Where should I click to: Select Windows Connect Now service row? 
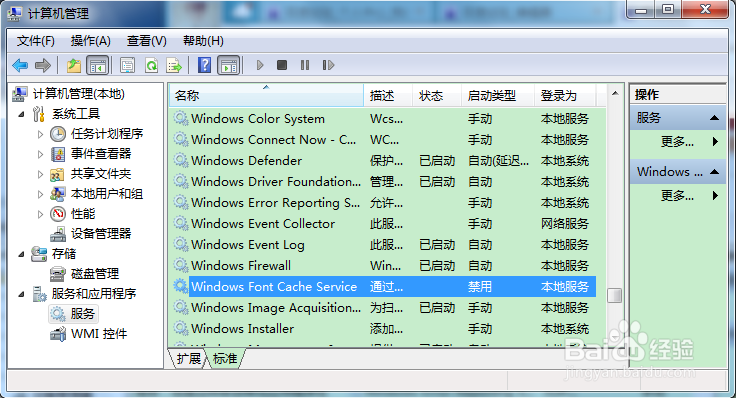[x=383, y=140]
